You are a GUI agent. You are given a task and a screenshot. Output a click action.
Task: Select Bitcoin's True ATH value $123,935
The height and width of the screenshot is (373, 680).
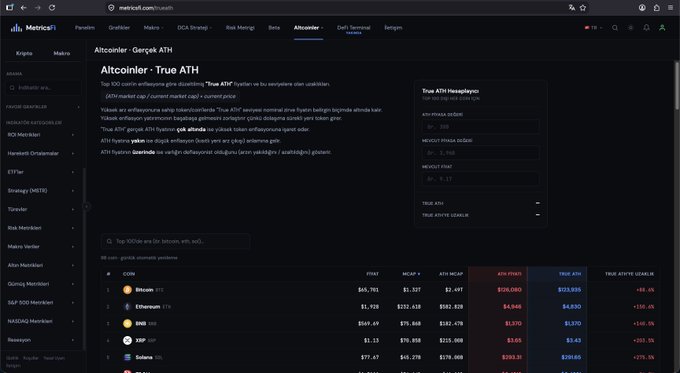(569, 290)
